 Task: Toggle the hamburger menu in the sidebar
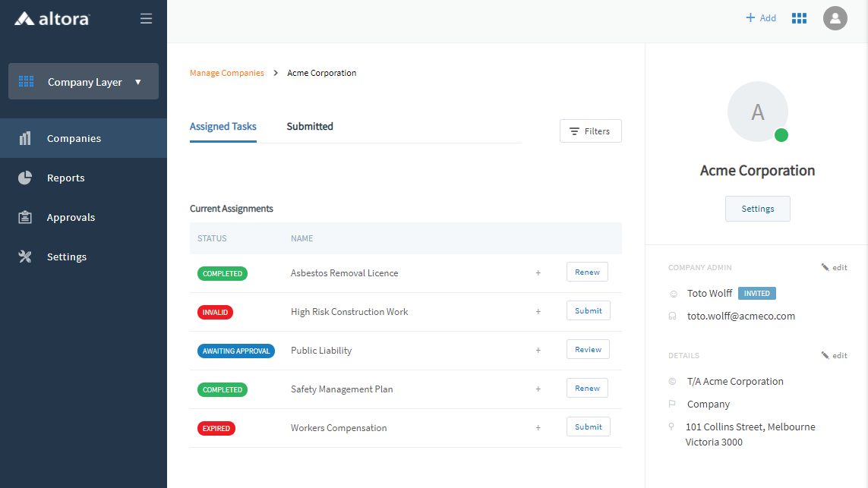pos(147,19)
